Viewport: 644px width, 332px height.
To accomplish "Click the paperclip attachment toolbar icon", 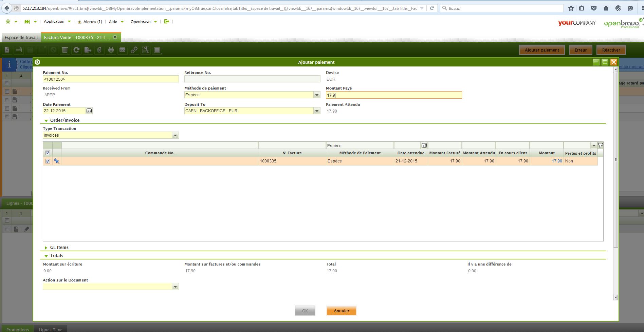I will (x=99, y=50).
